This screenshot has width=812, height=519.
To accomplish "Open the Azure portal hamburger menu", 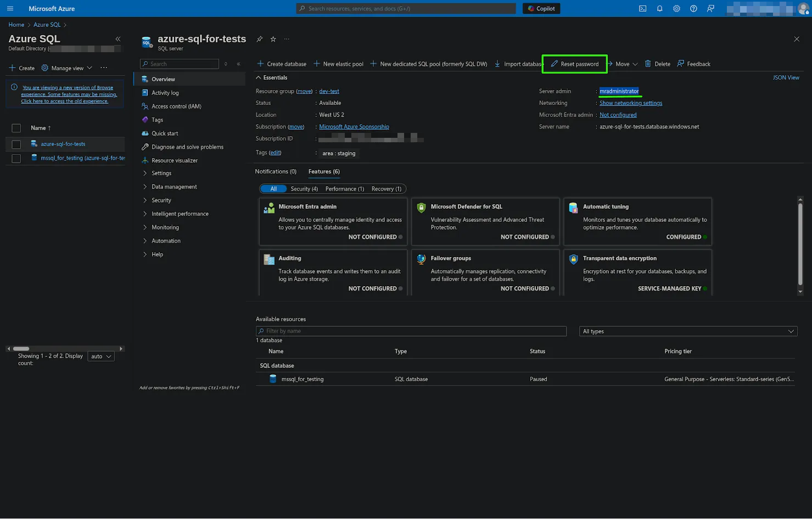I will pos(10,8).
